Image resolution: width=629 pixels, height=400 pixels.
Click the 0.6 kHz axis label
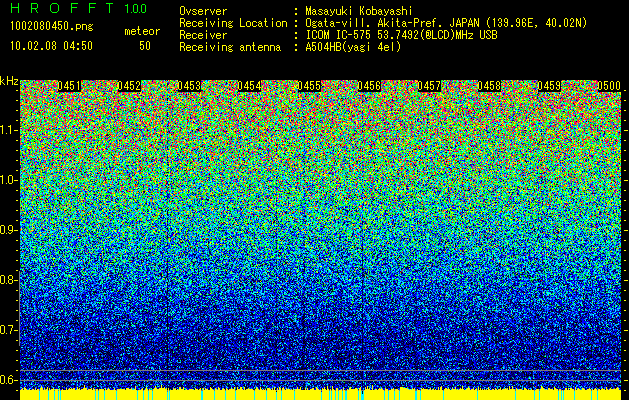[x=8, y=380]
